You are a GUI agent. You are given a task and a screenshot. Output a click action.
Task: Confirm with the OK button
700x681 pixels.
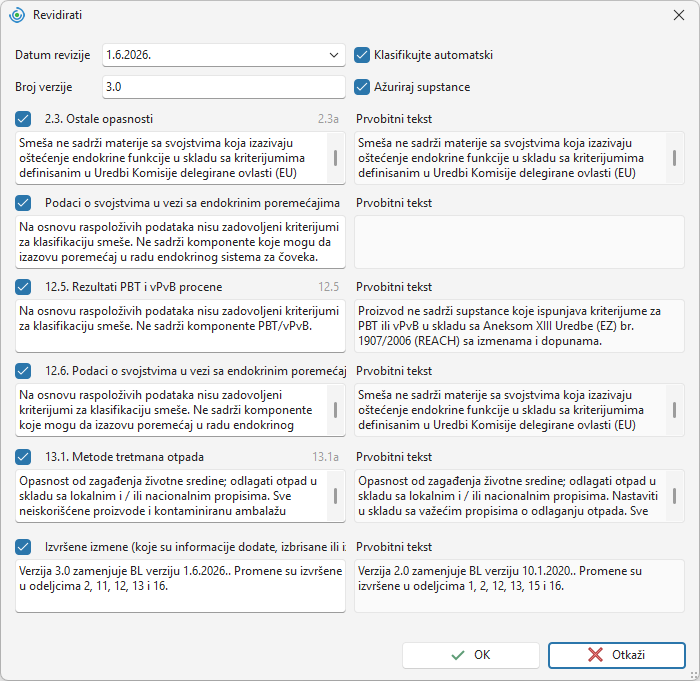click(x=471, y=655)
